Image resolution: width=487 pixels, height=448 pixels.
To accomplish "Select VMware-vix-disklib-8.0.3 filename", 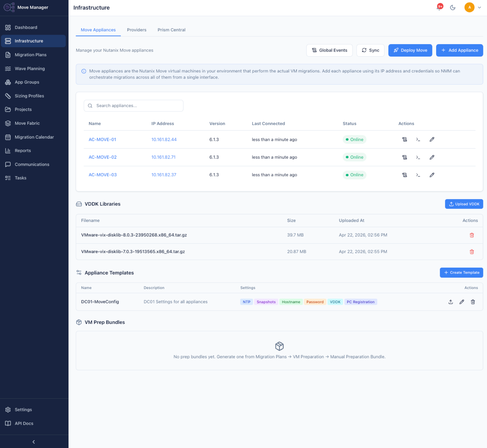I will point(134,235).
